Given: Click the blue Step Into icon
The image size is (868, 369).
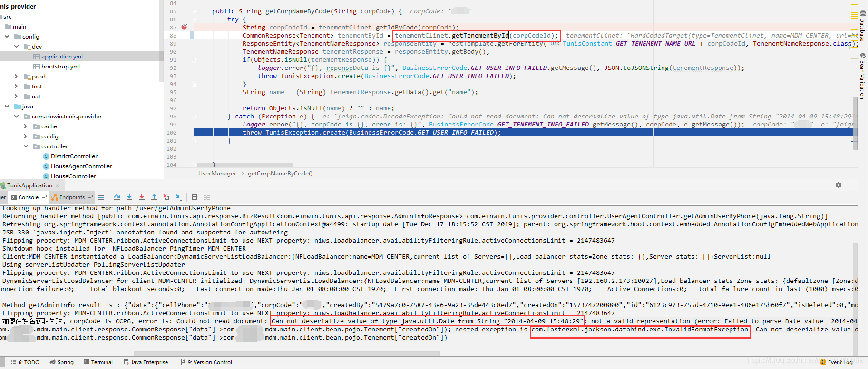Looking at the screenshot, I should (129, 197).
